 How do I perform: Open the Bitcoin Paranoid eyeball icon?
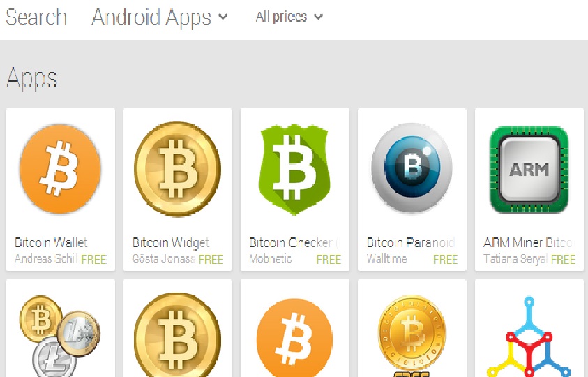pos(412,168)
